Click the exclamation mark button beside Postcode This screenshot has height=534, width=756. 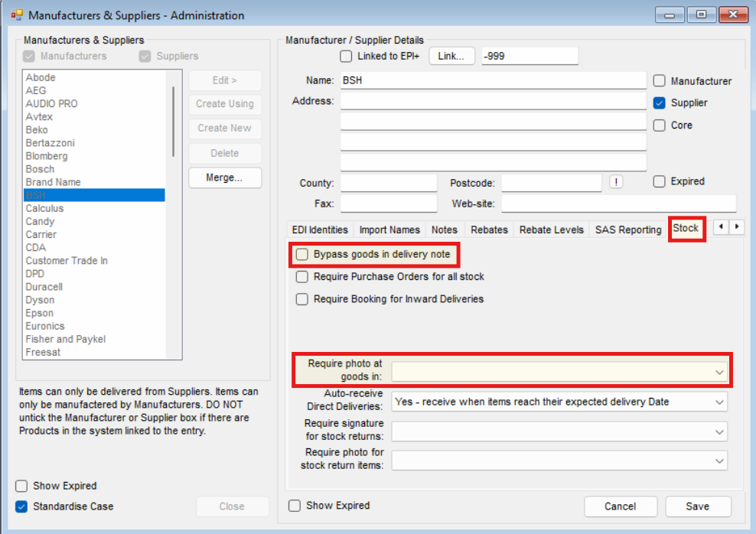coord(616,182)
